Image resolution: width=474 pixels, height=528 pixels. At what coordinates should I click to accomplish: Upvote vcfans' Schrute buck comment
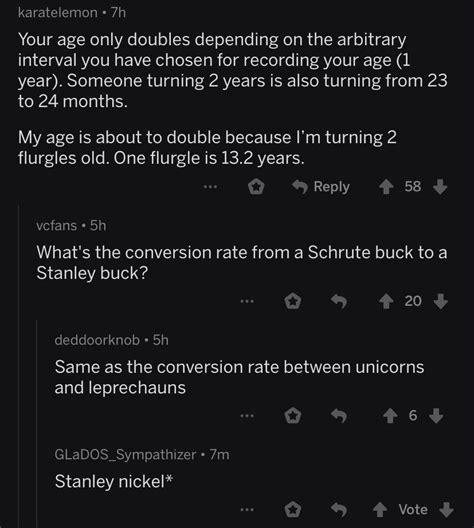pos(386,301)
